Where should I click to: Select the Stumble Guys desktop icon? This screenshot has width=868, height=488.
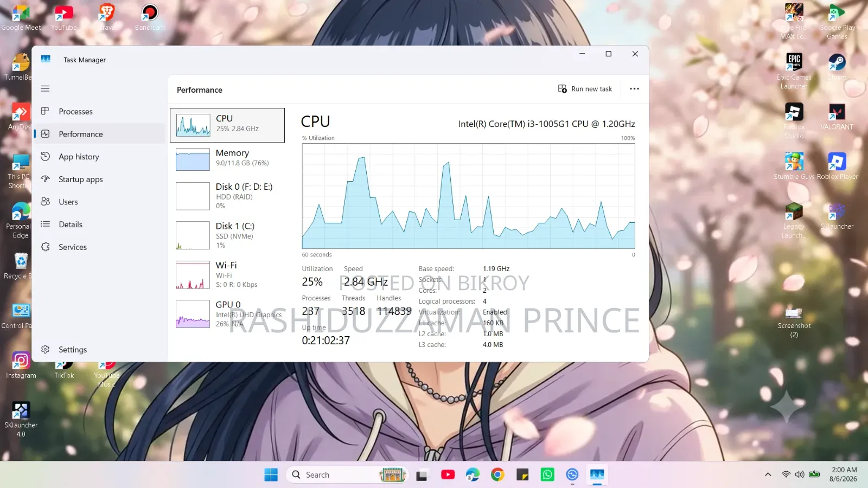(794, 166)
